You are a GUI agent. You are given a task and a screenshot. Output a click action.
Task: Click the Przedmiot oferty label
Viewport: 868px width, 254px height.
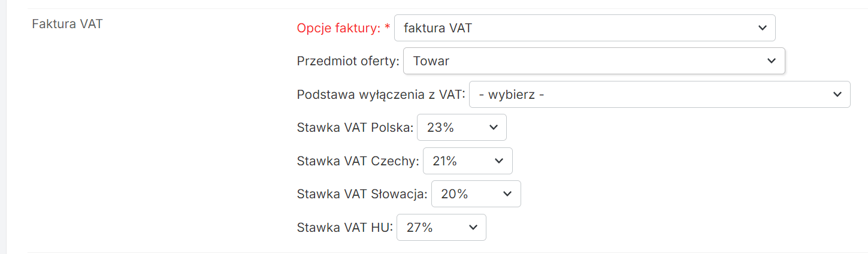click(x=347, y=61)
